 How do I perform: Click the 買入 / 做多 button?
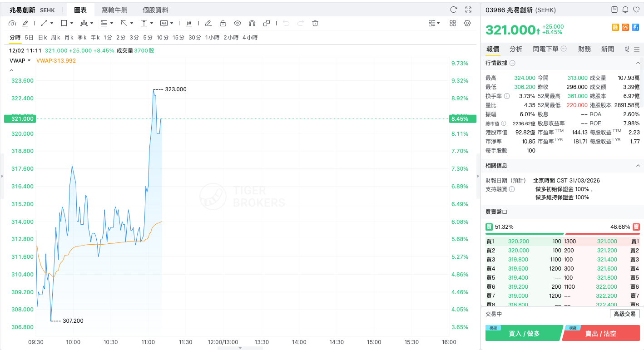[524, 334]
